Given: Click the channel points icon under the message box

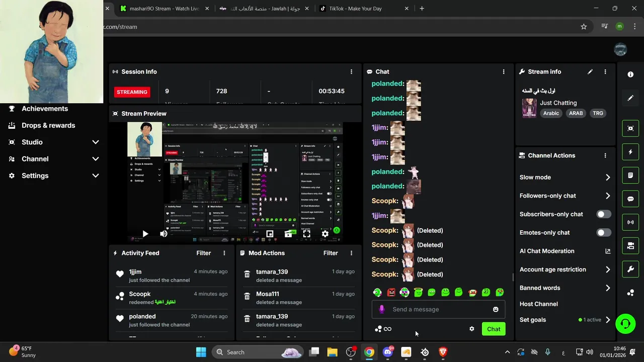Looking at the screenshot, I should 378,329.
